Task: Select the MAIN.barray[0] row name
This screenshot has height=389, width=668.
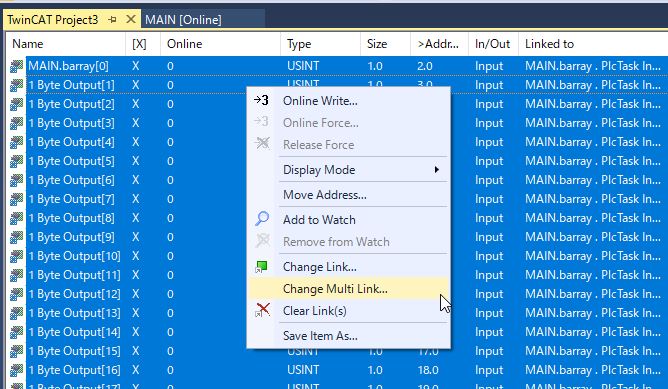Action: tap(69, 66)
